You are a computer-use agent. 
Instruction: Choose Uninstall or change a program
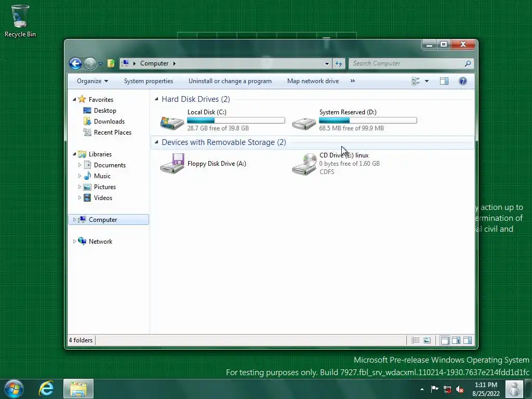click(x=230, y=81)
